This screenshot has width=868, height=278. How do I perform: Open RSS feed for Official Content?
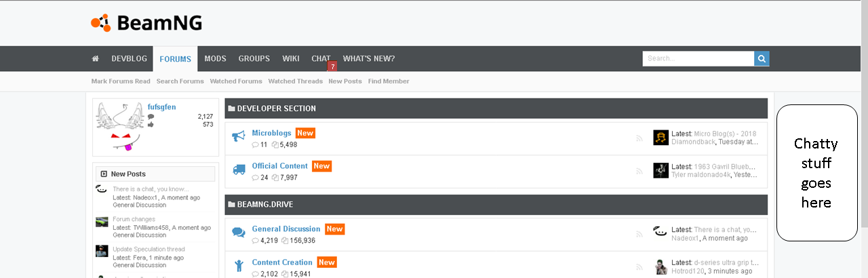coord(639,171)
